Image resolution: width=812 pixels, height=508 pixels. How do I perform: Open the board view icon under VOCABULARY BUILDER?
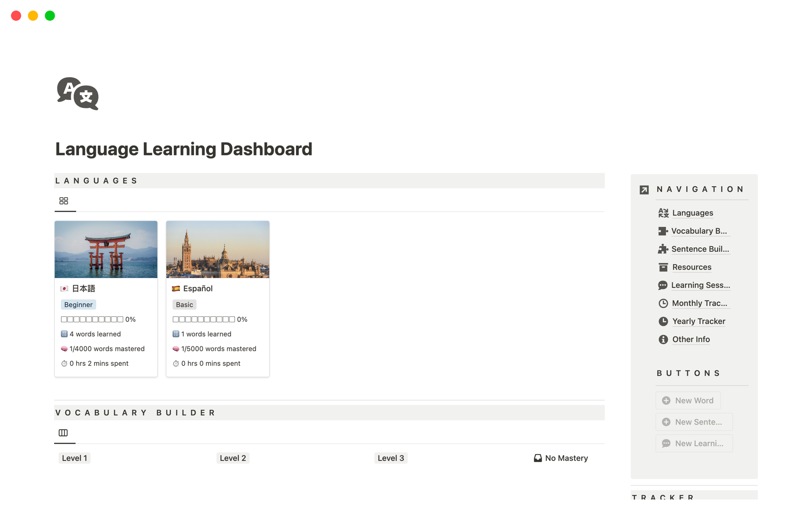(x=63, y=433)
